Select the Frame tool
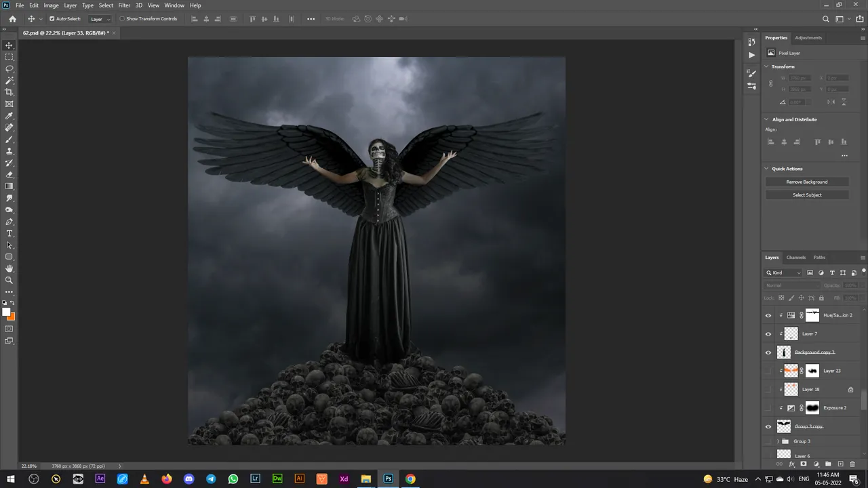This screenshot has width=868, height=488. click(x=9, y=104)
